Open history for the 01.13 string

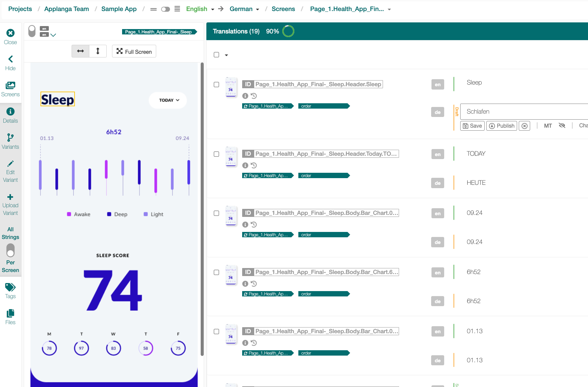point(254,343)
